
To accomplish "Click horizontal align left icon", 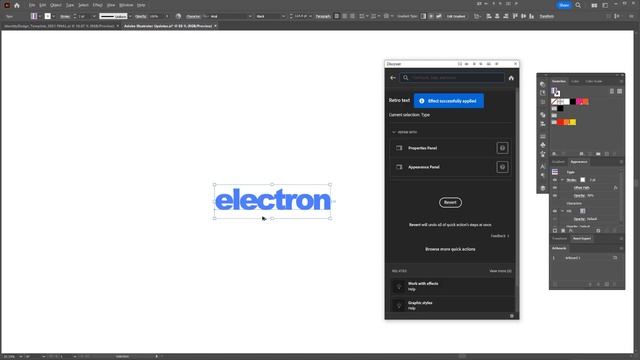I will click(x=489, y=16).
